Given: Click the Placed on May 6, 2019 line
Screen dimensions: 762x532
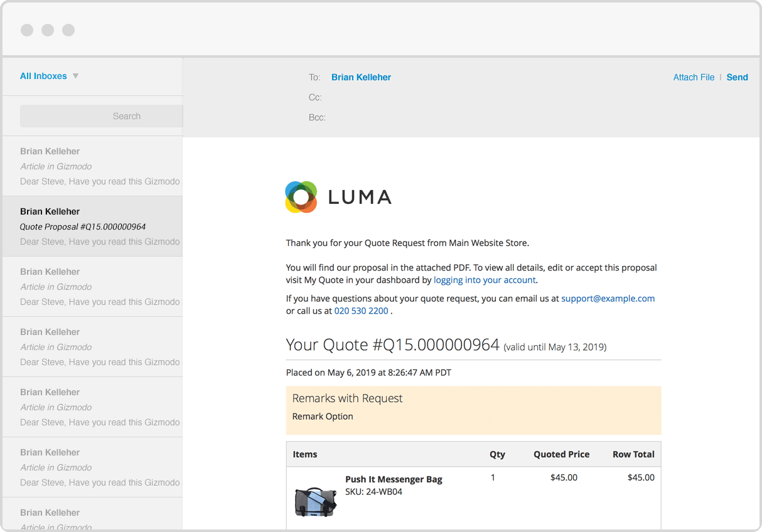Looking at the screenshot, I should [368, 373].
